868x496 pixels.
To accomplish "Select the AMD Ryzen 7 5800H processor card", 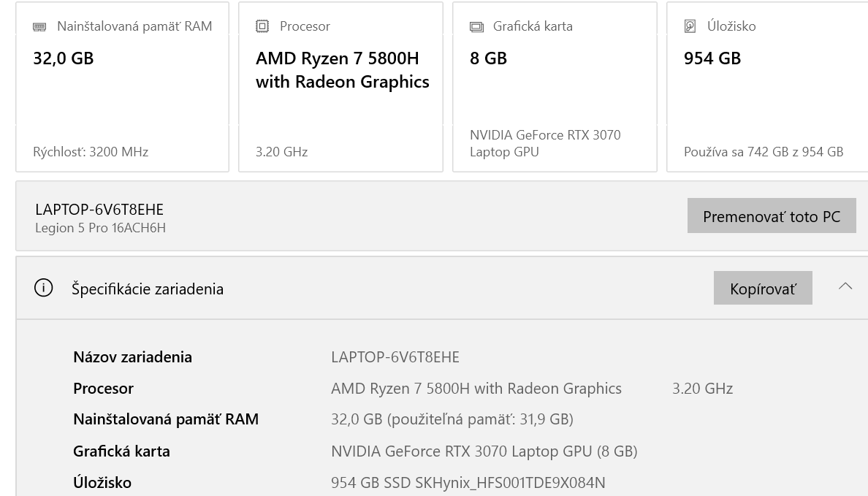I will [x=340, y=88].
